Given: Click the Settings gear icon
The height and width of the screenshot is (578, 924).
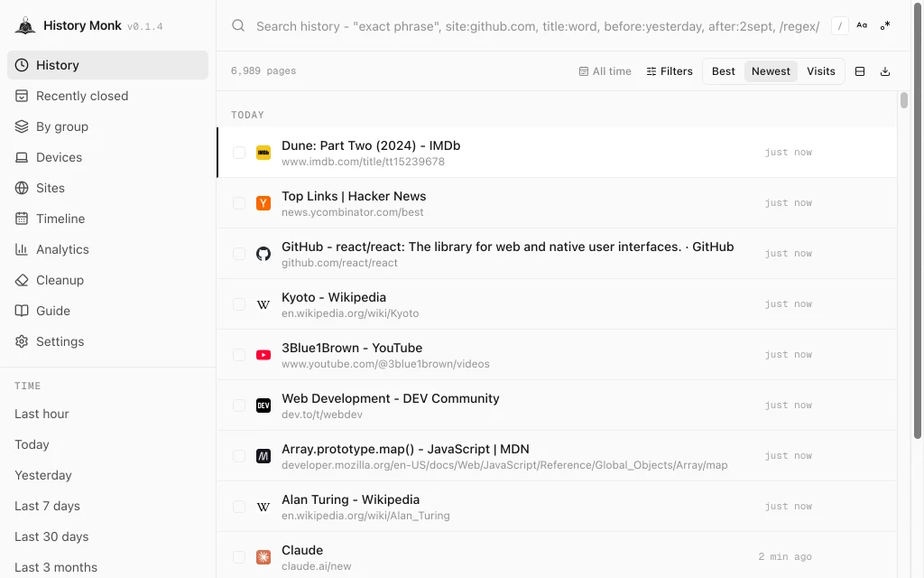Looking at the screenshot, I should 22,341.
